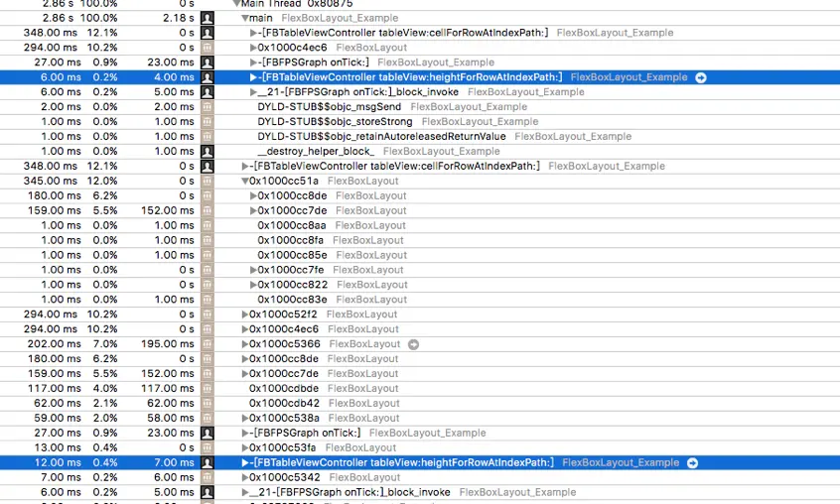Click the 58.00 ms self weight on 0x1000c538a row
Screen dimensions: 840x504
(171, 419)
